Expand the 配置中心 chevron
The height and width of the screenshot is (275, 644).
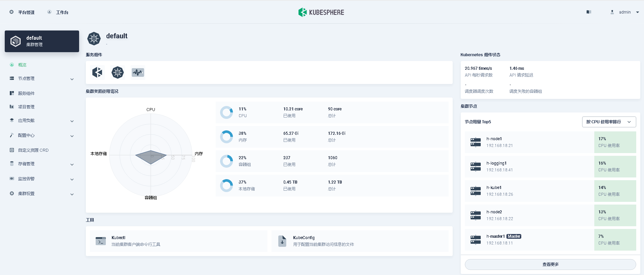[x=72, y=136]
